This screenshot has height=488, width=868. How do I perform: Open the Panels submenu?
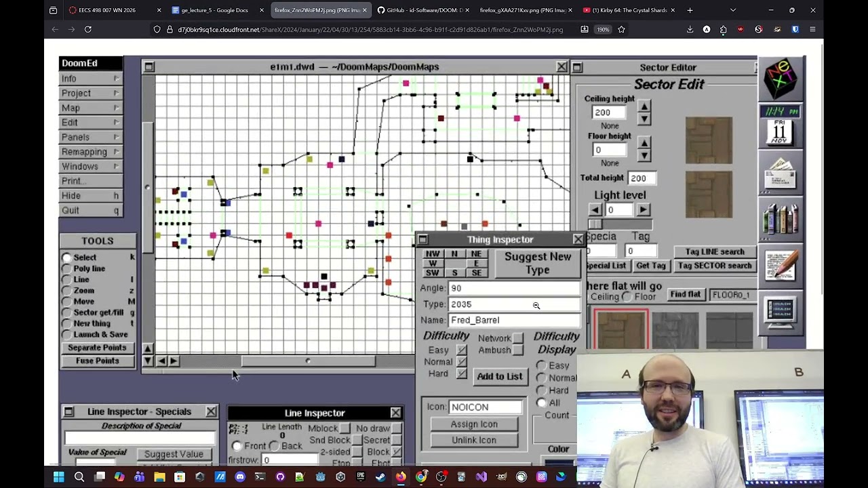[91, 137]
